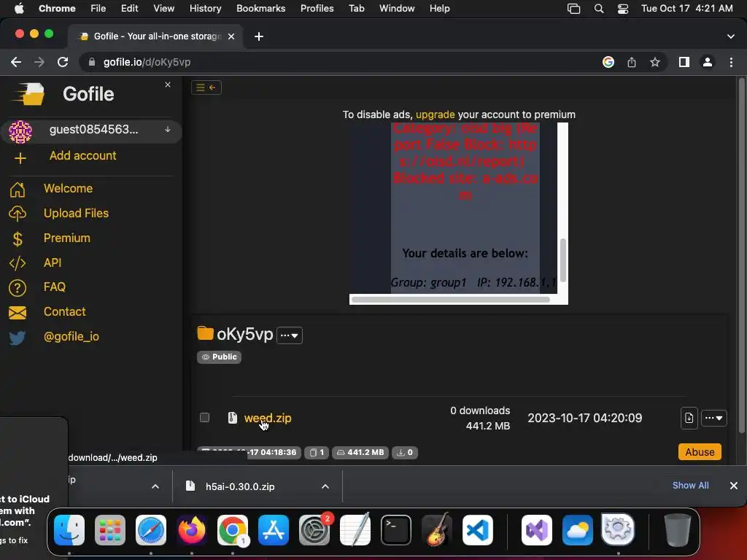747x560 pixels.
Task: Open the weed.zip file link
Action: point(268,418)
